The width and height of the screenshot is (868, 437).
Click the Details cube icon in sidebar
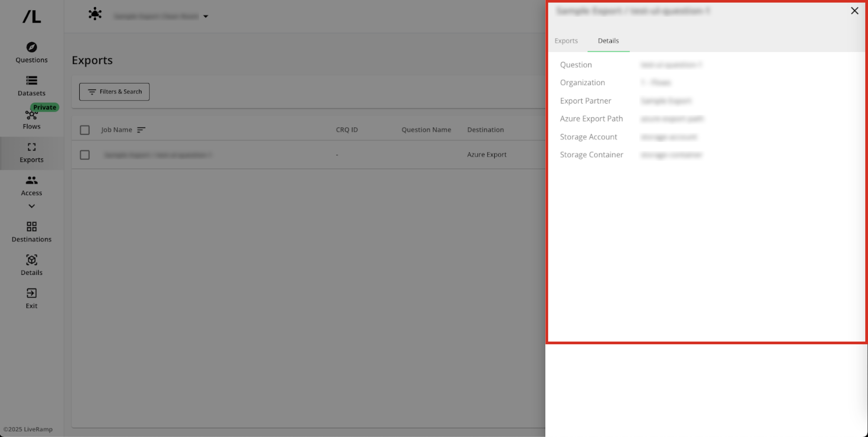point(32,260)
